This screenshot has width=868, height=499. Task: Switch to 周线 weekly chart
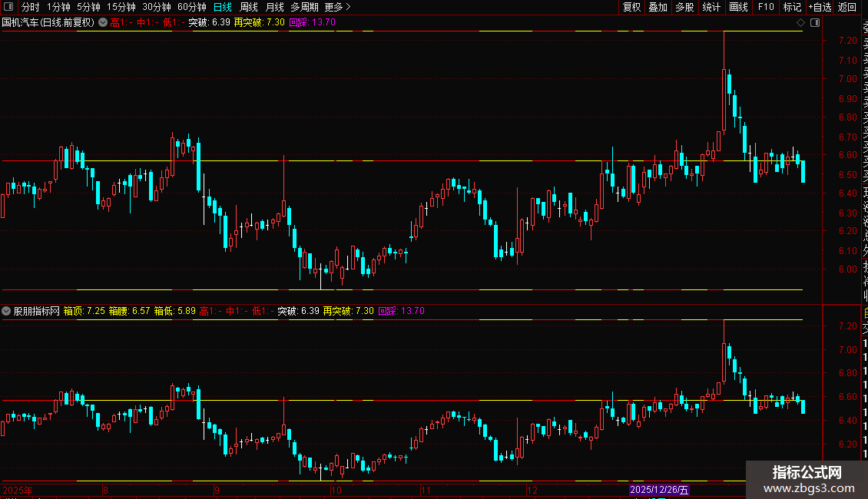(x=249, y=7)
